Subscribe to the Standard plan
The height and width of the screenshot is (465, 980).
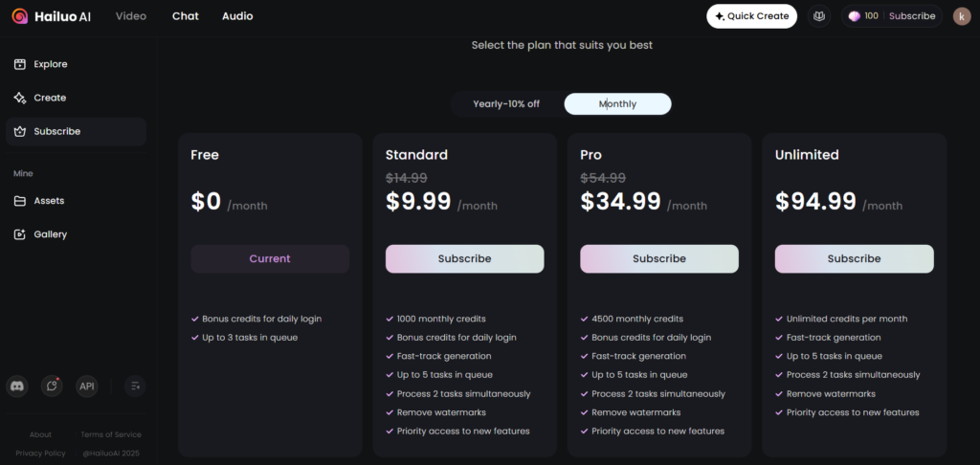click(x=464, y=258)
